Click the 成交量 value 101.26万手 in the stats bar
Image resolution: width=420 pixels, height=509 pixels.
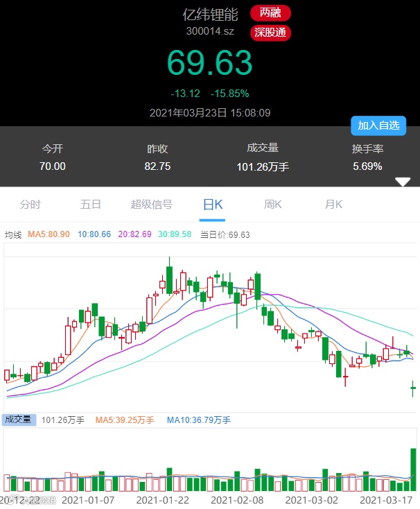tap(263, 167)
